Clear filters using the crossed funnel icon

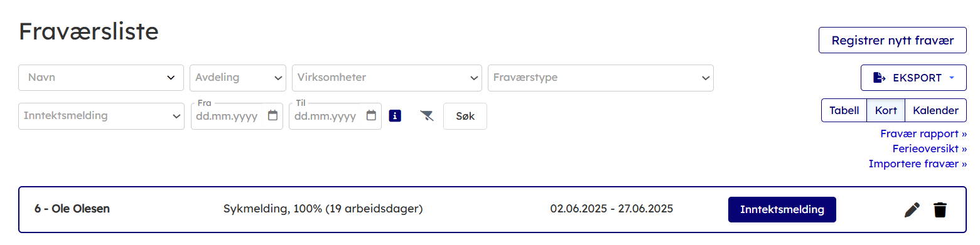427,116
